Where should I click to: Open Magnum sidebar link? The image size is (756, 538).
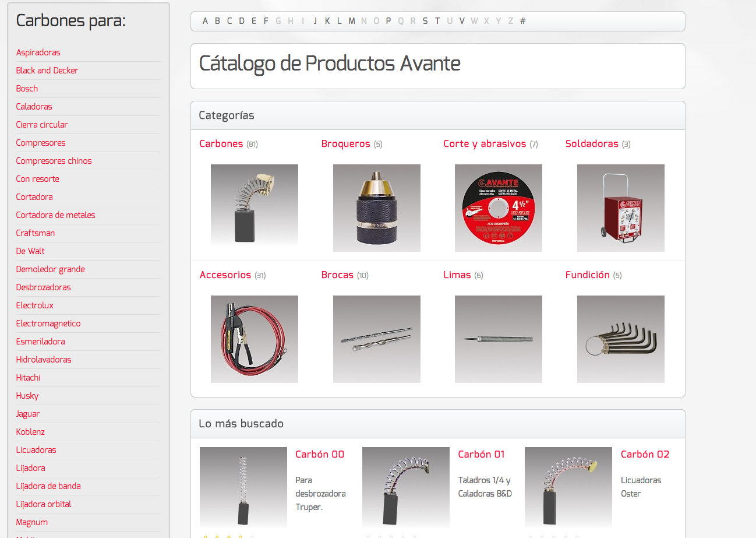[x=32, y=522]
